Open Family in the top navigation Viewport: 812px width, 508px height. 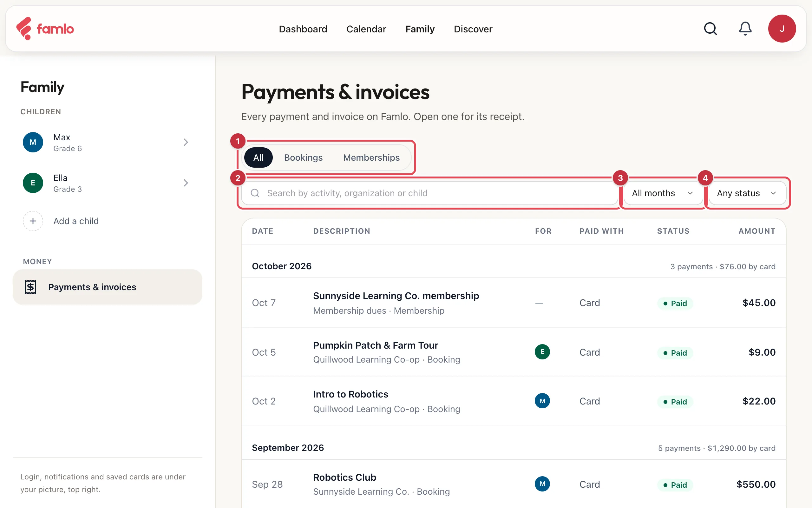[420, 29]
